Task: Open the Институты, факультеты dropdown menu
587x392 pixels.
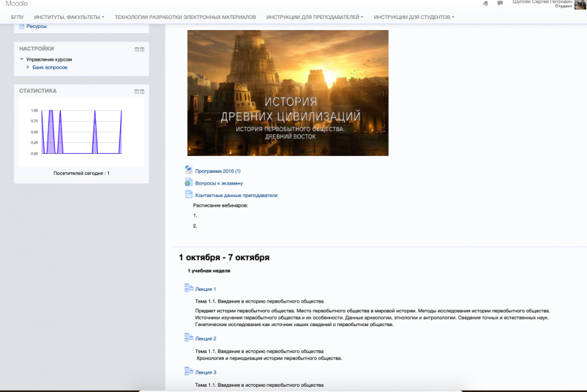Action: click(69, 17)
